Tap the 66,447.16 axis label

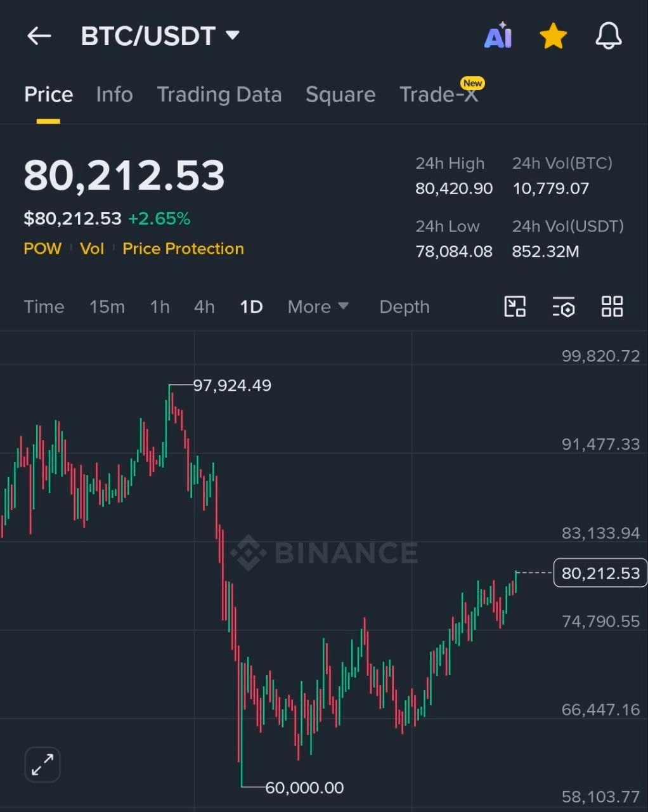pos(600,709)
